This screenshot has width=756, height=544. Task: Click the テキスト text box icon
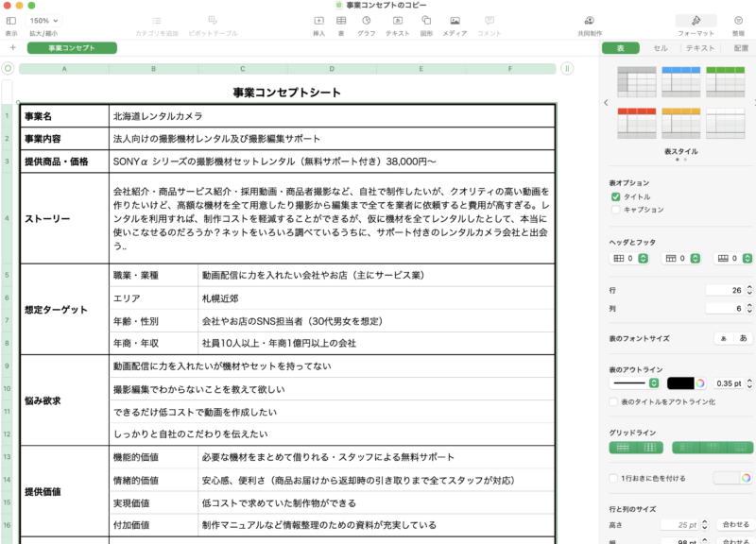pyautogui.click(x=397, y=21)
